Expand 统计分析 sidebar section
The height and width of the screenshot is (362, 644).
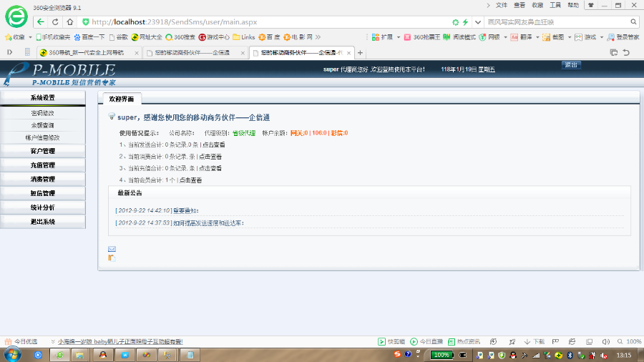[x=43, y=207]
